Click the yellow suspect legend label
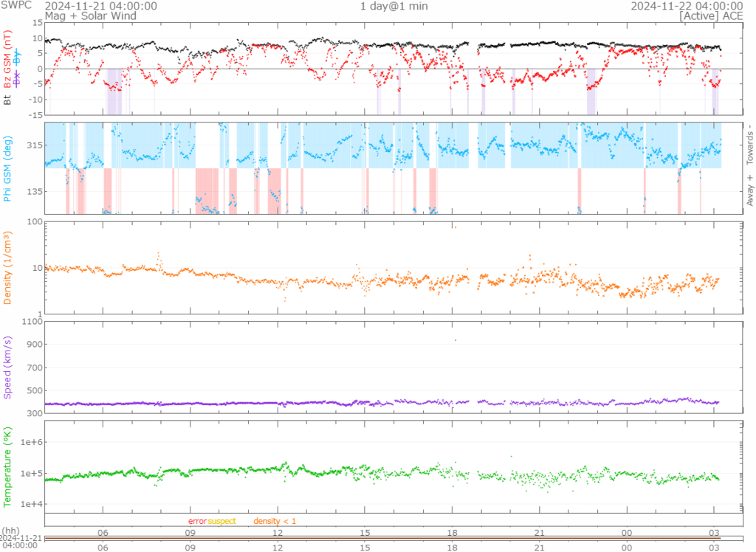This screenshot has height=552, width=756. point(221,522)
